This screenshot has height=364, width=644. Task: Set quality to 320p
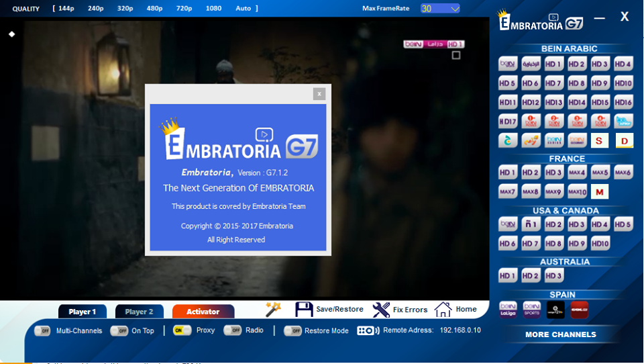125,8
